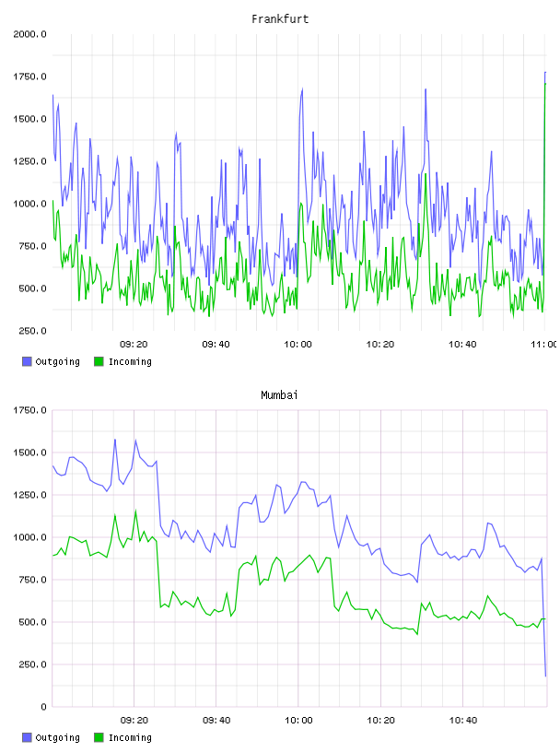
Task: Click the 1250.0 y-axis label in Frankfurt chart
Action: point(29,161)
